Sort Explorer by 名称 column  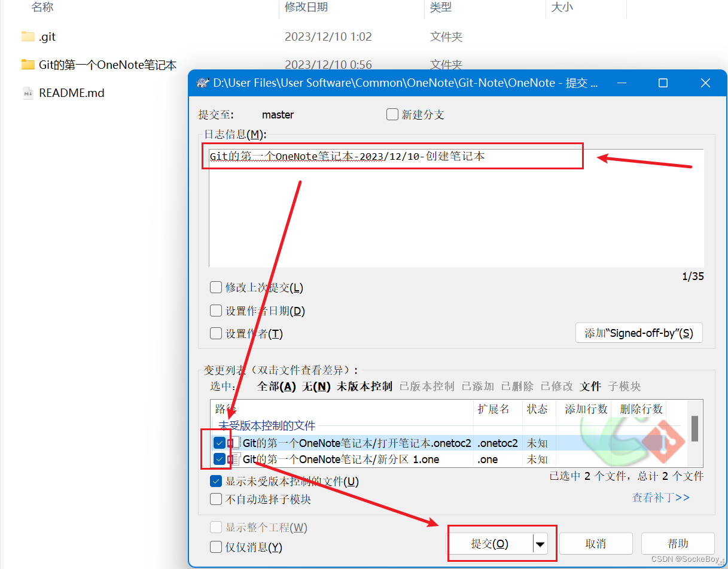[42, 7]
